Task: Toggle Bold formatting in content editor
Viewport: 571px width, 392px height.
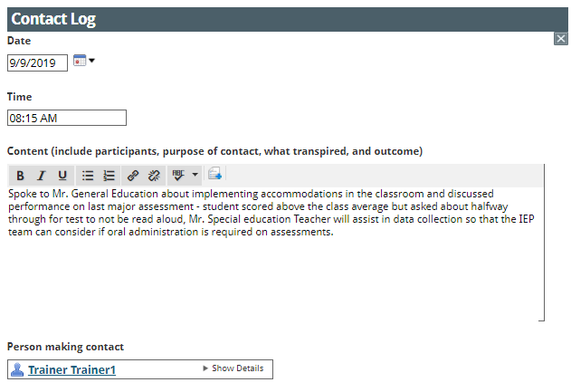Action: pyautogui.click(x=20, y=176)
